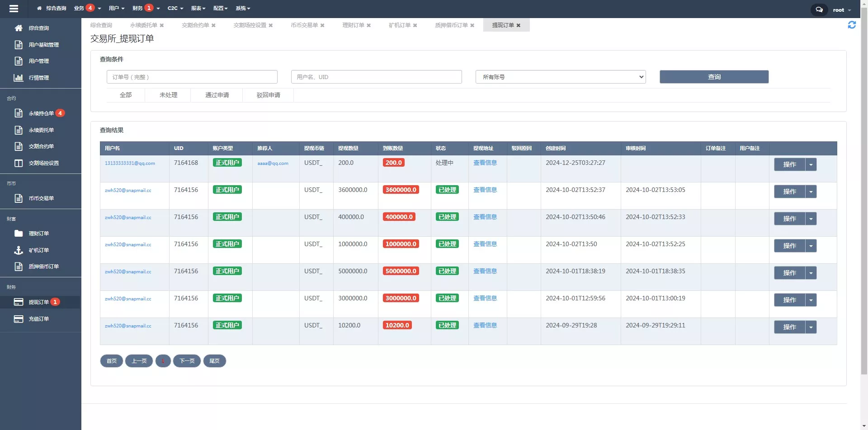Image resolution: width=868 pixels, height=430 pixels.
Task: Click the 矿机订单 anchor icon in sidebar
Action: (19, 250)
